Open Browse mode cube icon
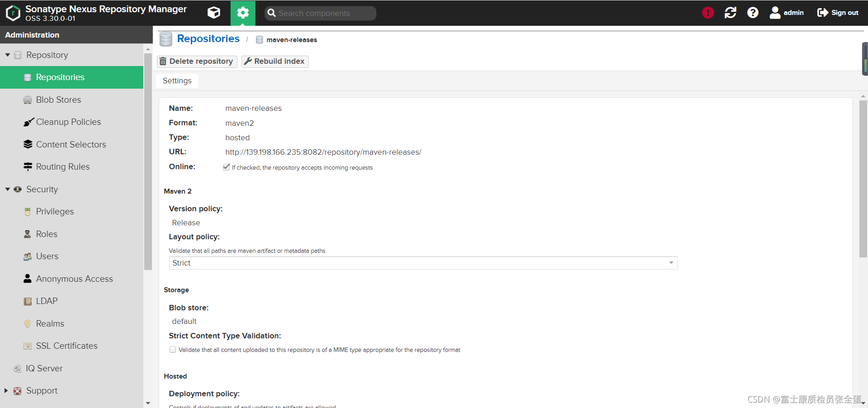This screenshot has height=408, width=868. point(214,13)
